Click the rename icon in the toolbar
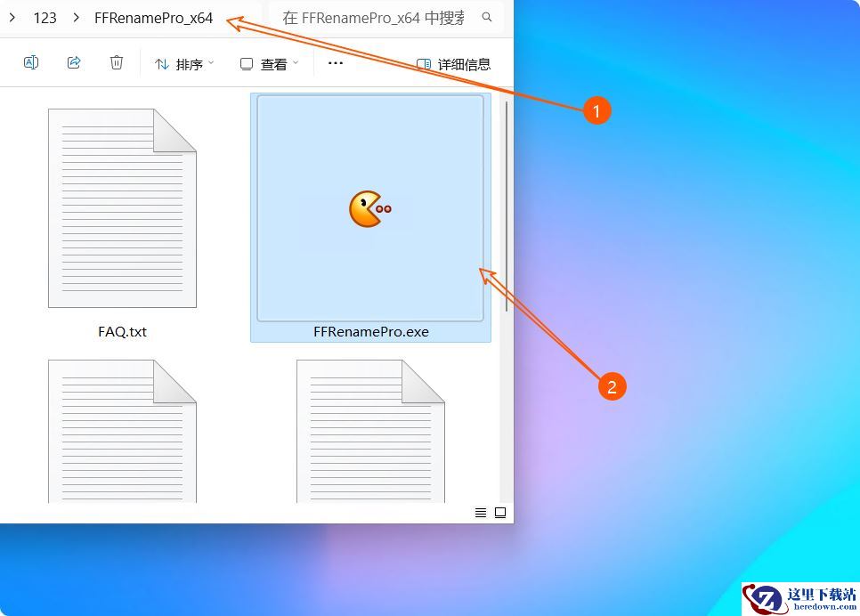Viewport: 860px width, 616px height. (x=31, y=63)
